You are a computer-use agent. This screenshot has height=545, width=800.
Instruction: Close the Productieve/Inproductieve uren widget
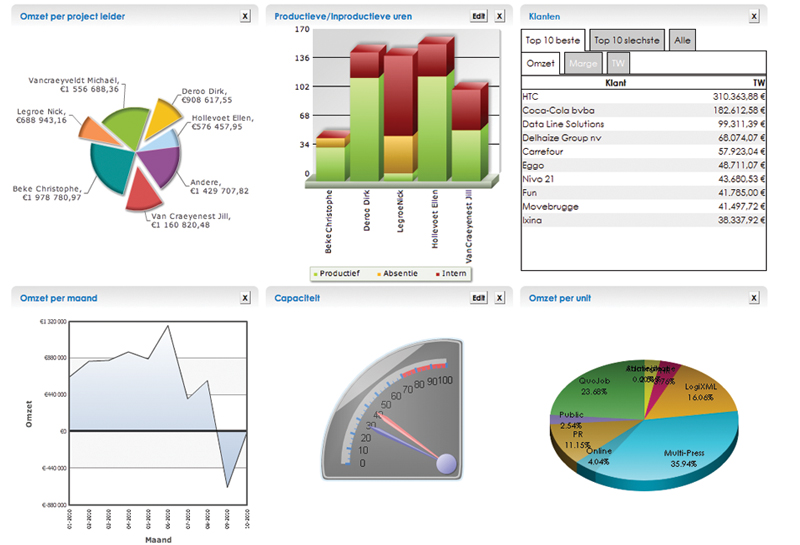[x=499, y=16]
